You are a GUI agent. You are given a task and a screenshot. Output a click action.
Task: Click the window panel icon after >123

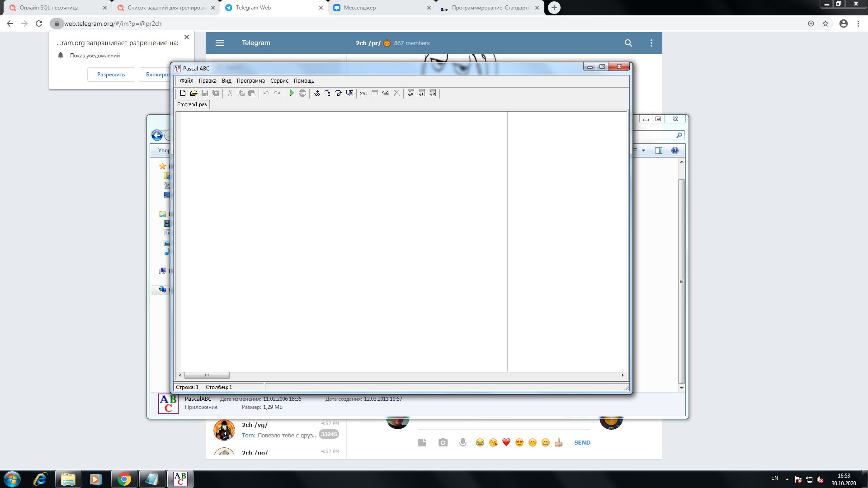(375, 93)
